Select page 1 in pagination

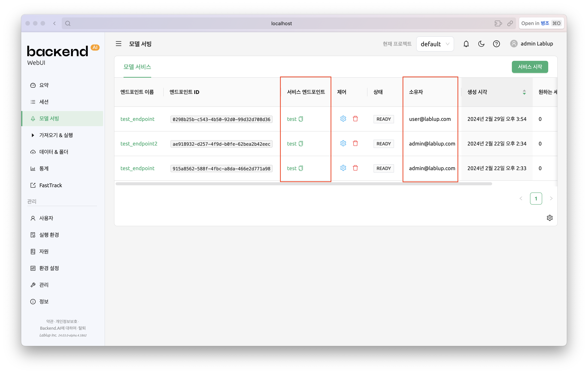tap(536, 198)
